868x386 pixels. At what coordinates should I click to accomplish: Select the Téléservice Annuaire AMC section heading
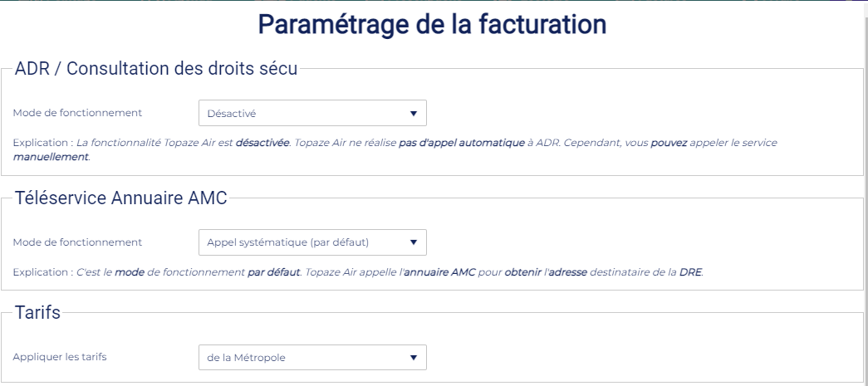point(121,198)
